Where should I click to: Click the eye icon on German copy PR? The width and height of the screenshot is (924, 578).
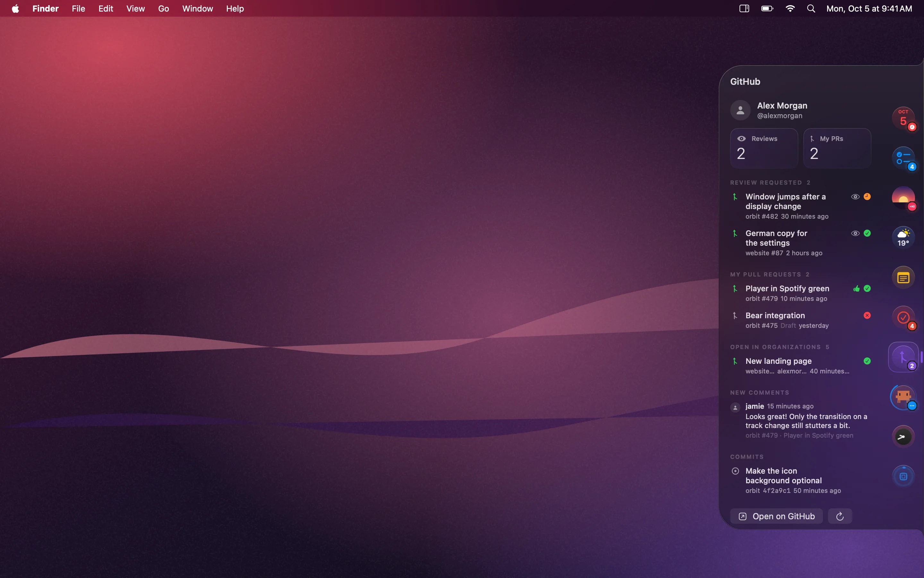click(855, 233)
